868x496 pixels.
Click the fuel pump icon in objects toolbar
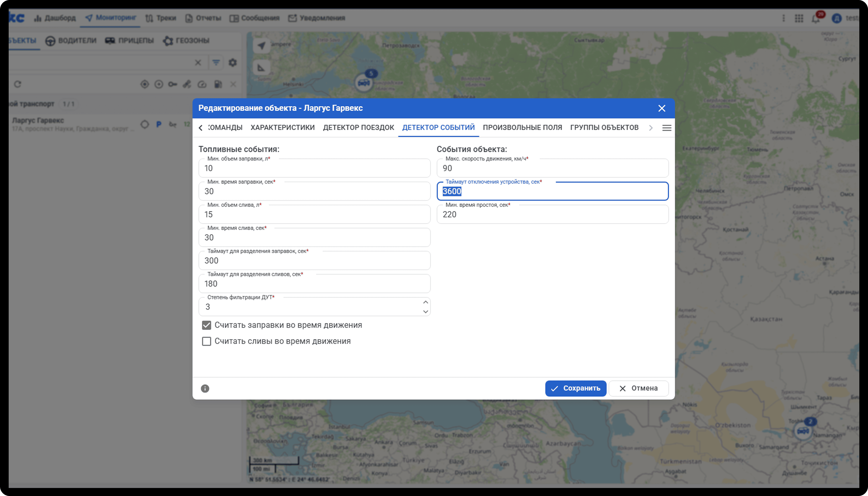(218, 84)
